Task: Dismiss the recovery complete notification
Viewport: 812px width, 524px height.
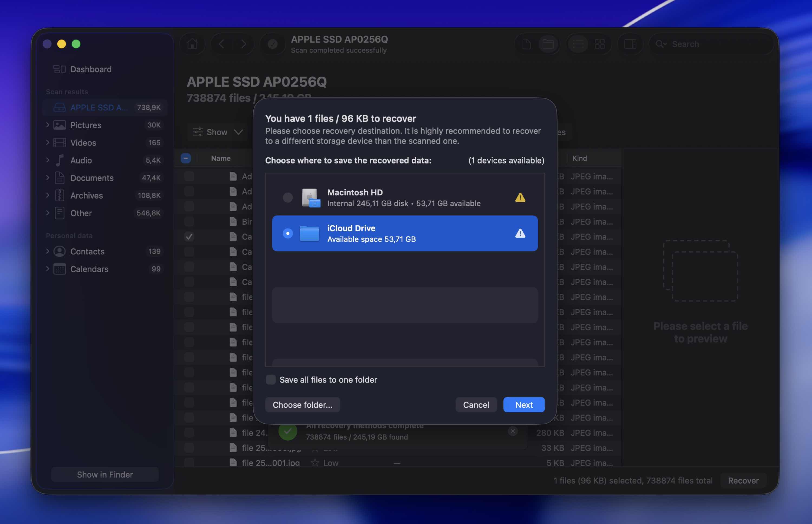Action: [513, 431]
